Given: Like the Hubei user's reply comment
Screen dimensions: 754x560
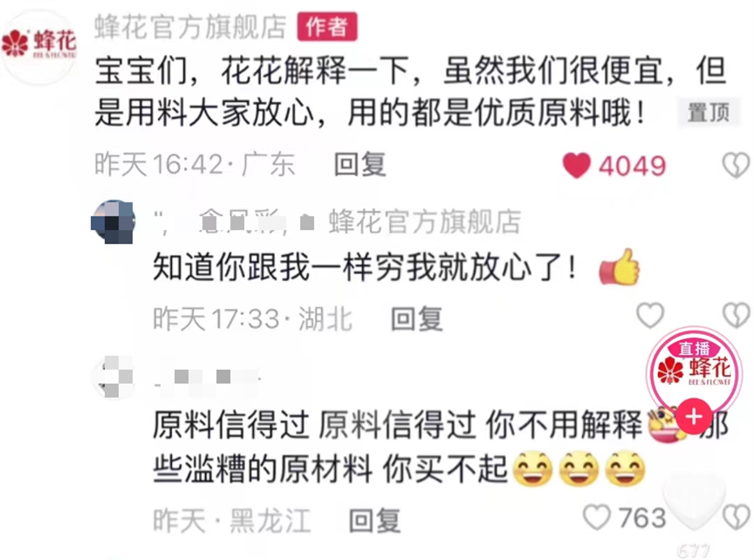Looking at the screenshot, I should (x=650, y=316).
